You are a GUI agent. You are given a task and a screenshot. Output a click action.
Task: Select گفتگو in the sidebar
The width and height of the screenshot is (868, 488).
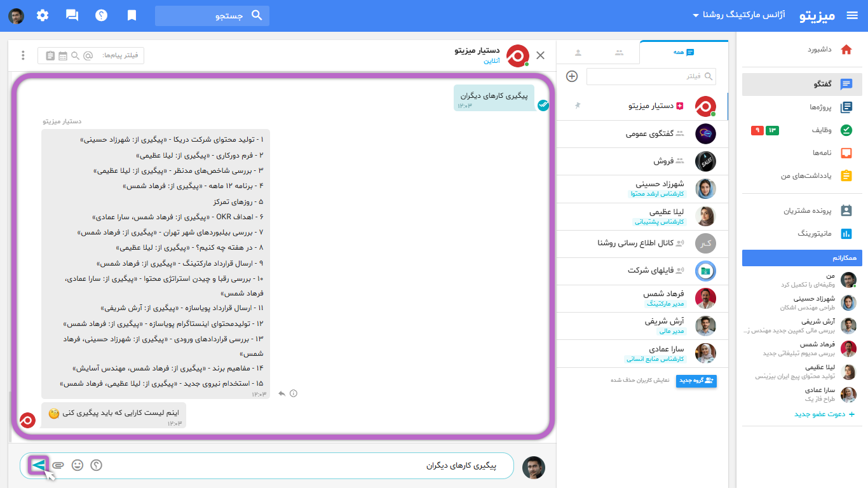[802, 85]
